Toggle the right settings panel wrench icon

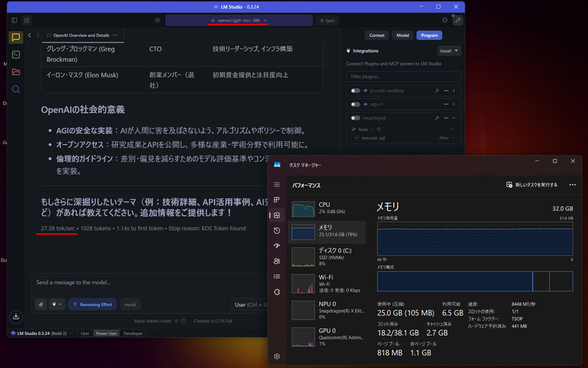(x=458, y=21)
